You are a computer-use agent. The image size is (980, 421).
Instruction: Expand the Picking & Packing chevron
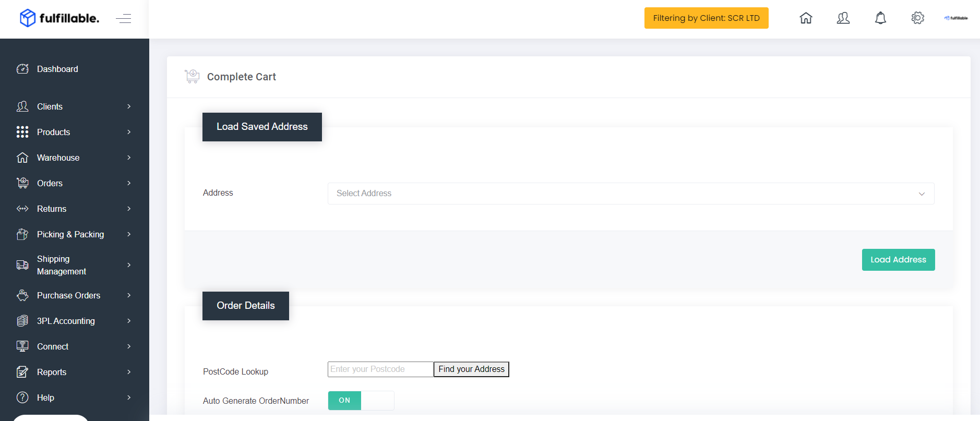click(x=129, y=234)
